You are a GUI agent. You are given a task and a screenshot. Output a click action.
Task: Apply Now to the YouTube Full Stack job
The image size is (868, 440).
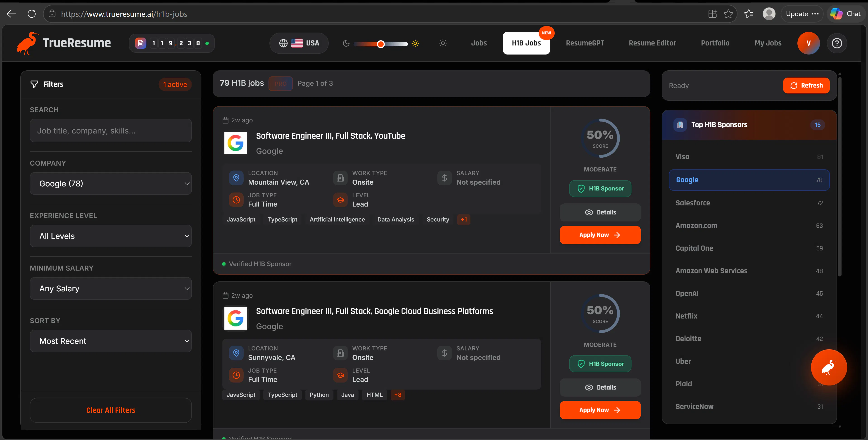click(600, 235)
